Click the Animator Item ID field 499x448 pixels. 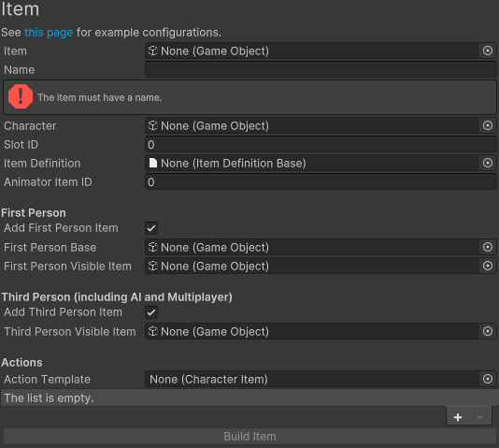click(321, 181)
